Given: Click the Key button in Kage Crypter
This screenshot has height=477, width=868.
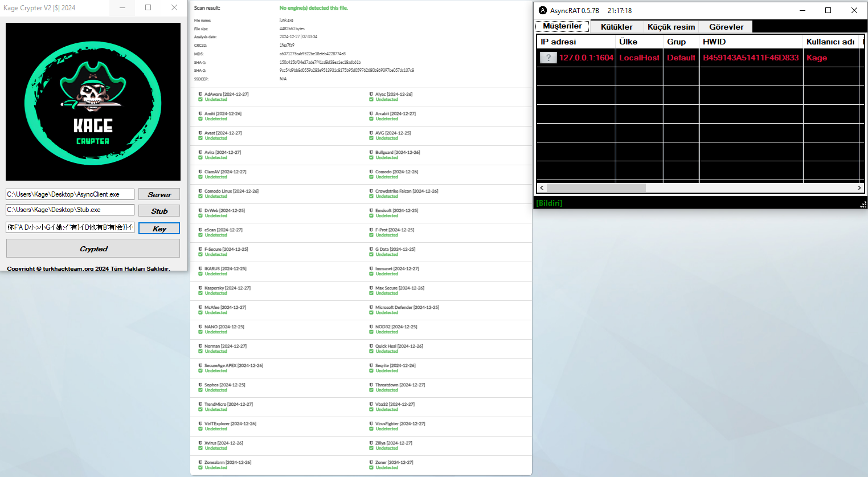Looking at the screenshot, I should point(159,229).
